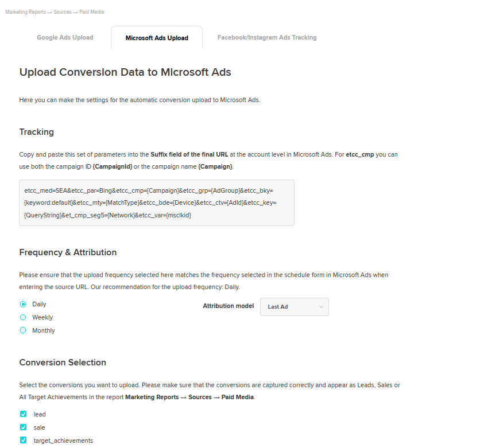Toggle the sale conversion checkbox

[24, 427]
